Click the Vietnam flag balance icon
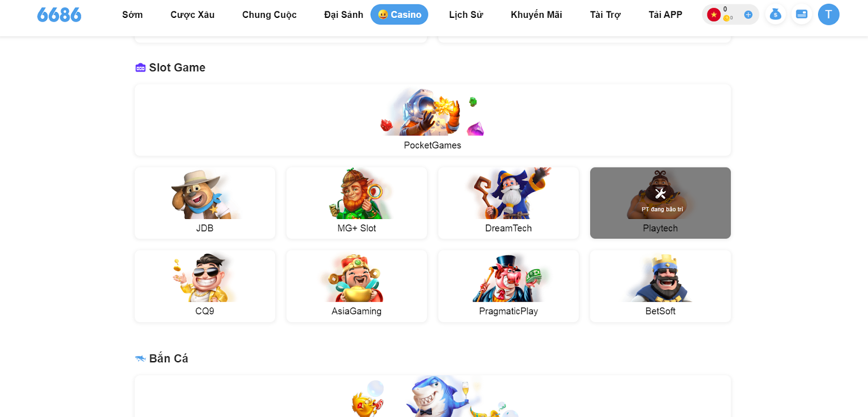This screenshot has height=417, width=868. 714,15
